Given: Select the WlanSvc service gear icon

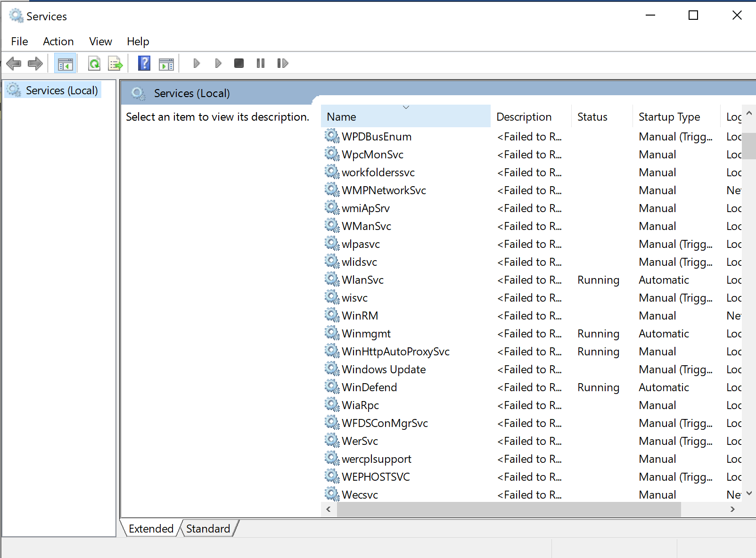Looking at the screenshot, I should point(332,279).
